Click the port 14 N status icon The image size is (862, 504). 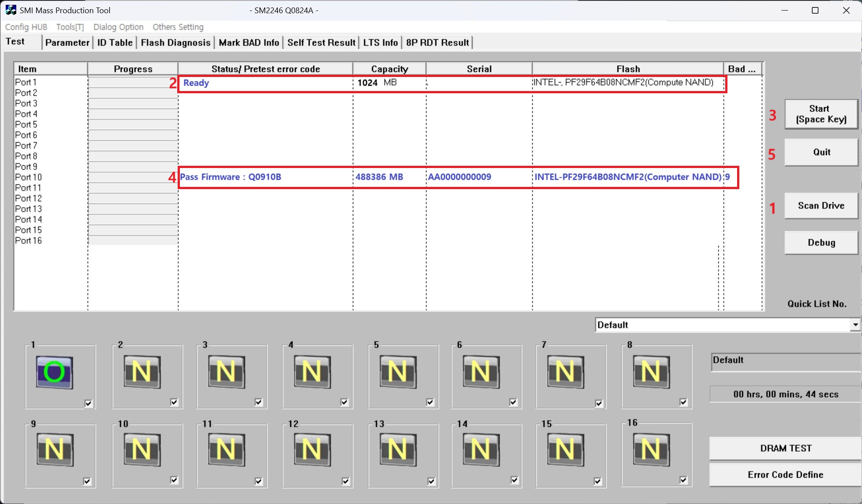pos(481,450)
